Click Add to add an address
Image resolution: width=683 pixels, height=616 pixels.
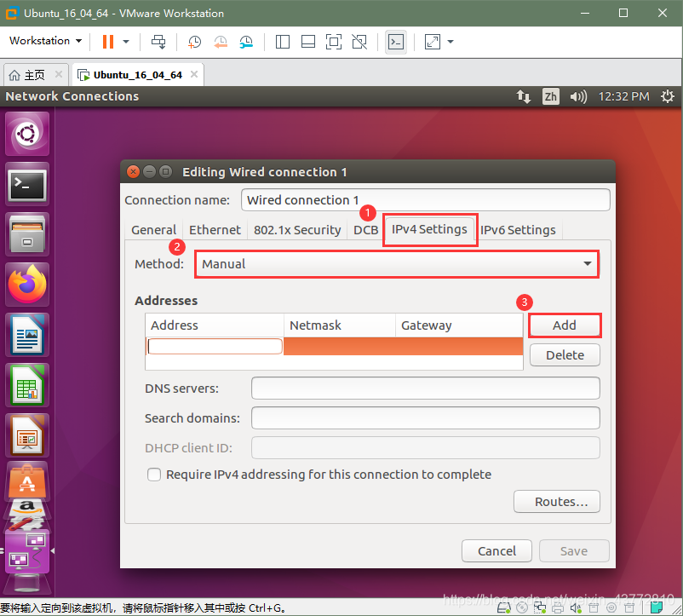tap(565, 325)
